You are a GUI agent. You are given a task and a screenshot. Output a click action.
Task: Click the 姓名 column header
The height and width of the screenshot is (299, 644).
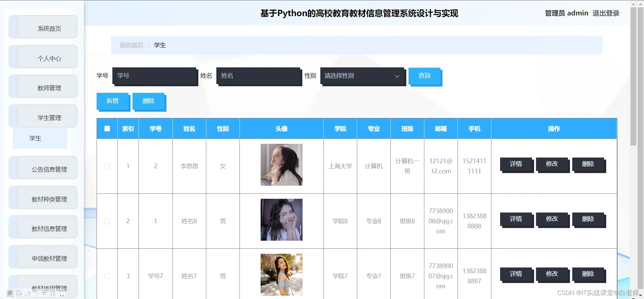point(189,129)
